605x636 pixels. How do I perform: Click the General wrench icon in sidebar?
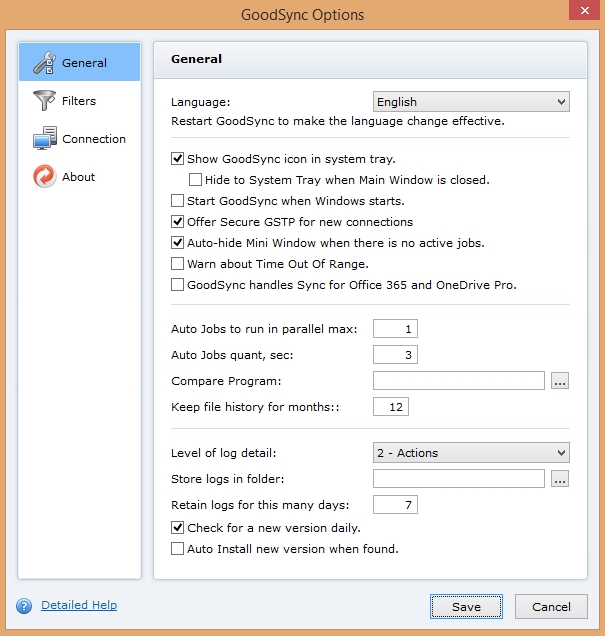point(45,62)
